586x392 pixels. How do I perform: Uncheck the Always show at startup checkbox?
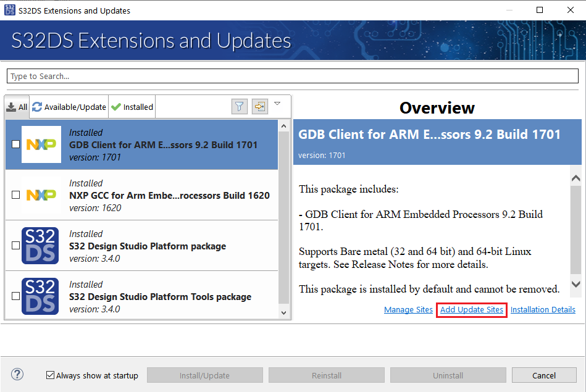pos(51,375)
